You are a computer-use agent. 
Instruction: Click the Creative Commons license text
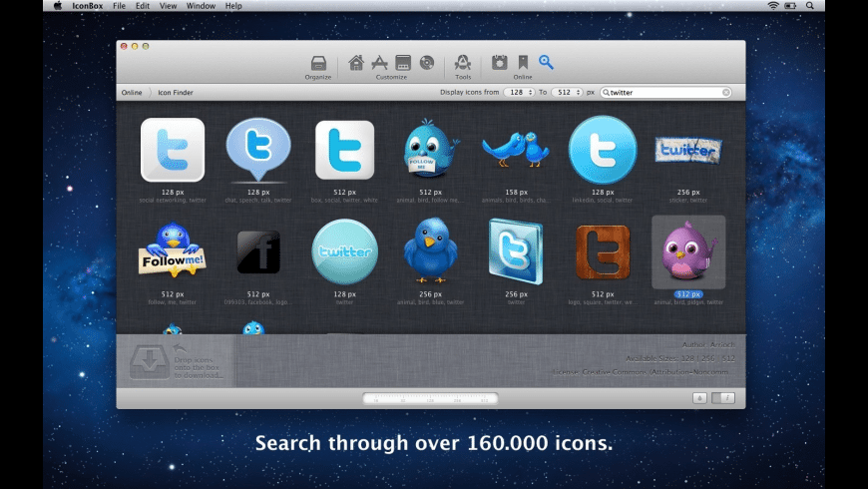tap(641, 372)
